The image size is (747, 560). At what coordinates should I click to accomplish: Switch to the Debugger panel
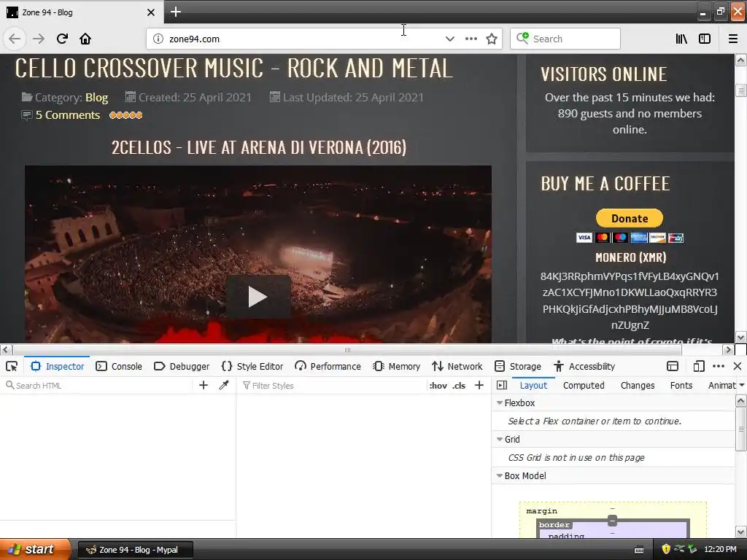point(182,366)
